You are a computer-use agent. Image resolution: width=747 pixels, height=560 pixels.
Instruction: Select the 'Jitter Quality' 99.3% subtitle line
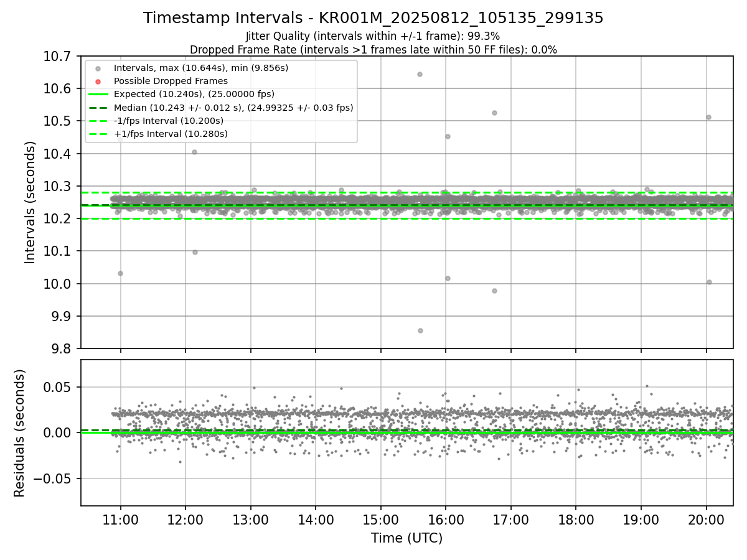point(373,36)
